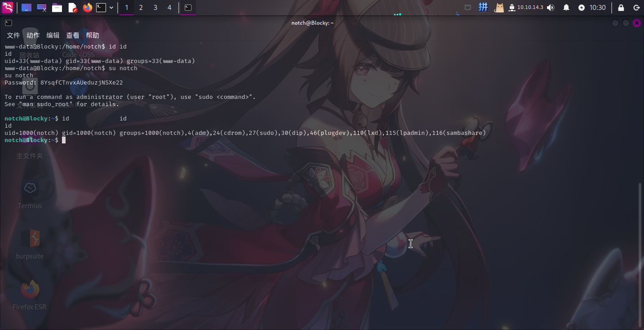This screenshot has width=644, height=330.
Task: Close the terminal window
Action: 637,23
